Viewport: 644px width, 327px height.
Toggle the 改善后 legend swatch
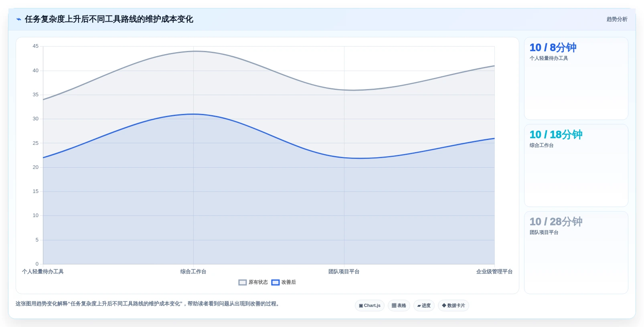click(275, 282)
